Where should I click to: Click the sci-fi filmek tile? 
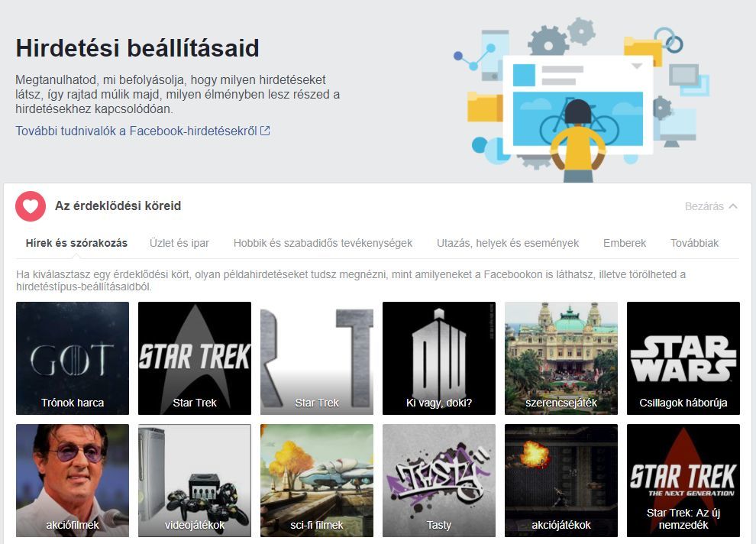point(317,481)
